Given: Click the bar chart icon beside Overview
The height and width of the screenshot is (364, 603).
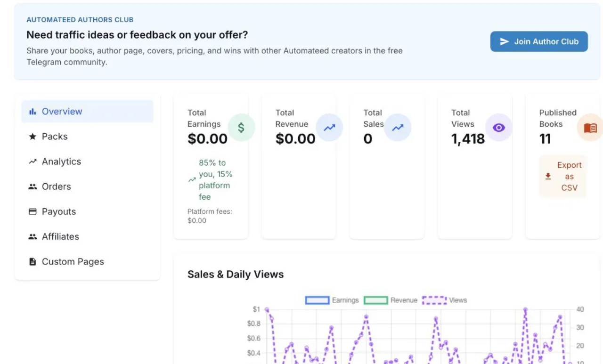Looking at the screenshot, I should click(x=33, y=112).
